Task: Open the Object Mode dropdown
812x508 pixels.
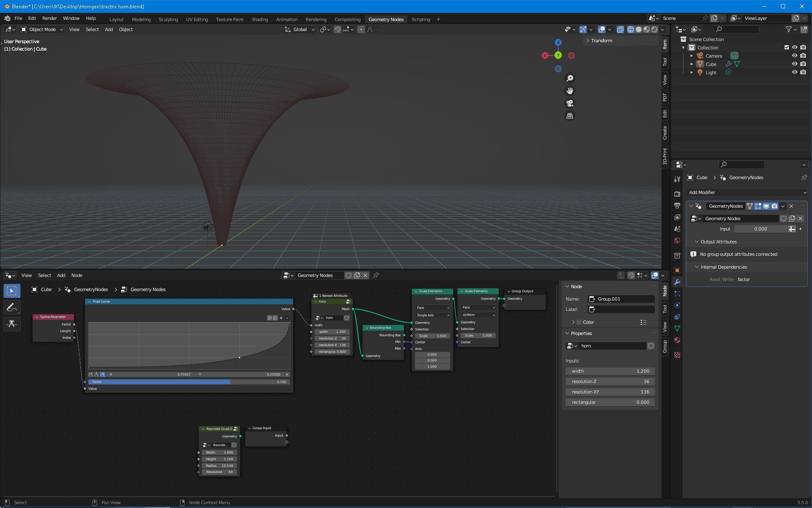Action: (x=42, y=29)
